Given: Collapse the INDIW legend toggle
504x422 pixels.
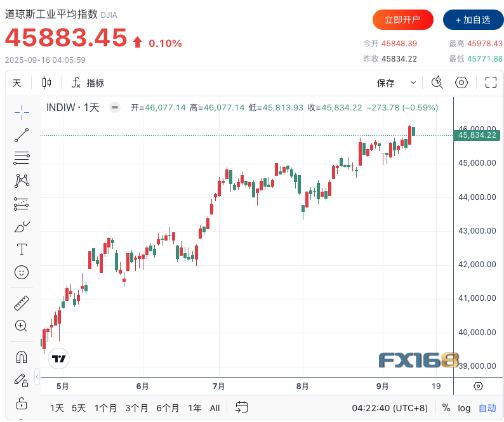Looking at the screenshot, I should (115, 107).
